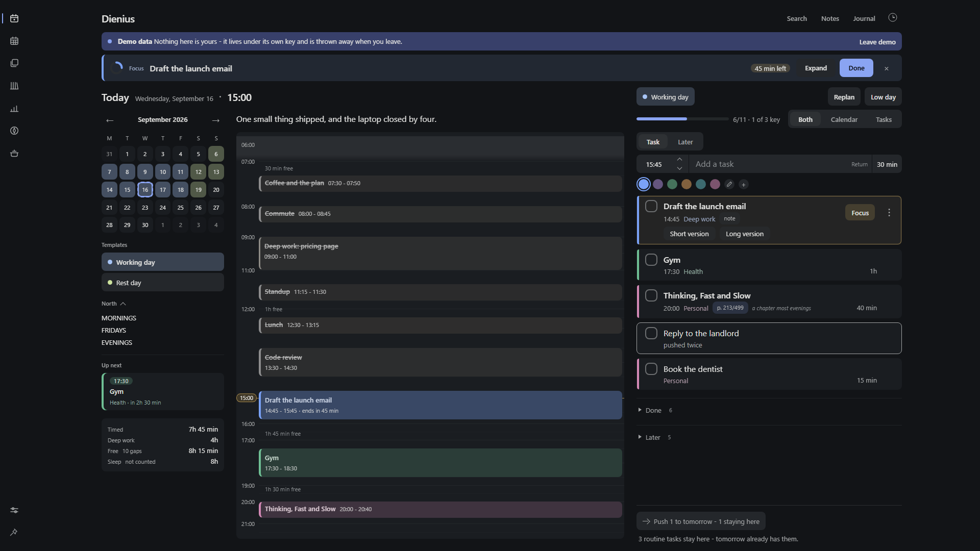Viewport: 980px width, 551px height.
Task: Select the teal color swatch
Action: pos(701,184)
